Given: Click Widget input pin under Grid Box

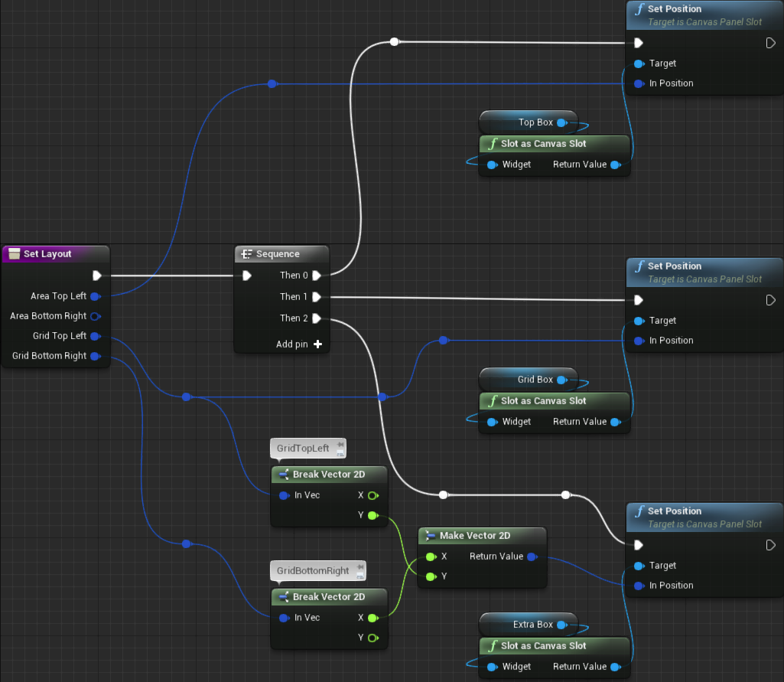Looking at the screenshot, I should (x=493, y=423).
